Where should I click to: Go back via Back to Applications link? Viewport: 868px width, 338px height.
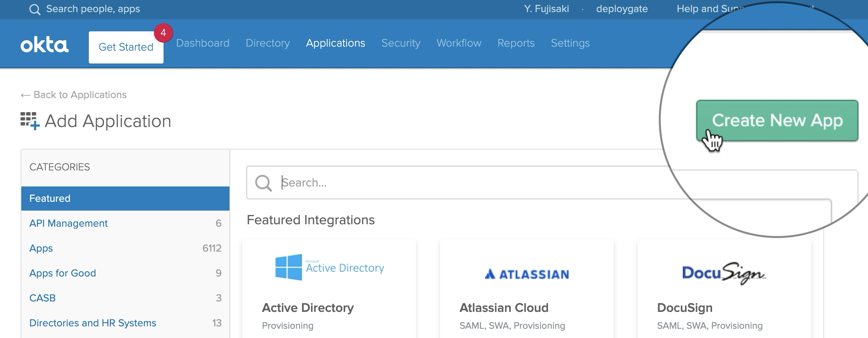(74, 95)
